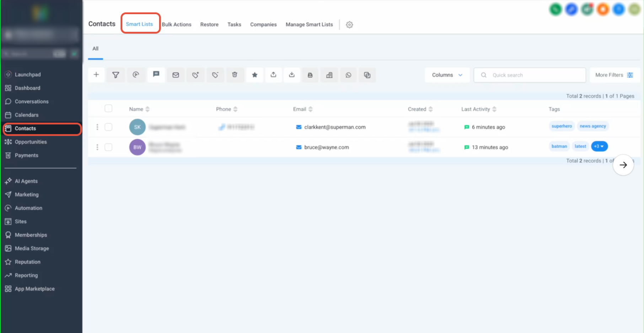Click the delete contacts trash icon
This screenshot has width=644, height=333.
point(235,75)
